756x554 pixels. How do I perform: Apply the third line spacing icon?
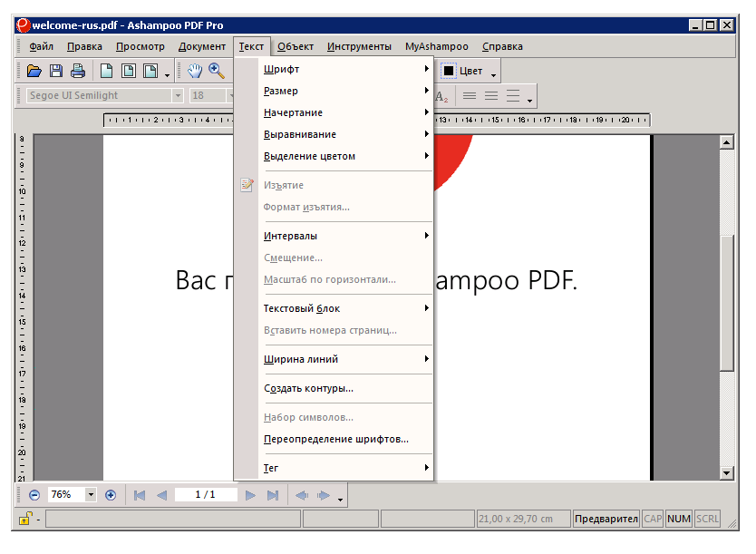point(512,96)
